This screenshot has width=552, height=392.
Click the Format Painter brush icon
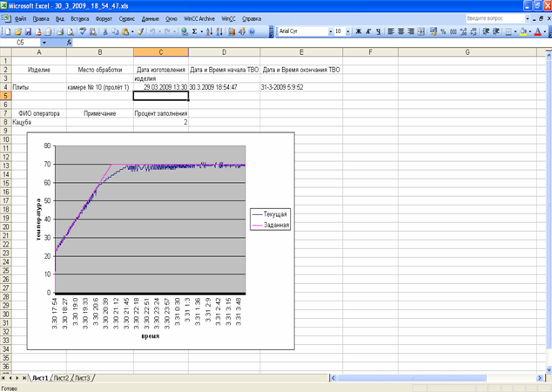(139, 31)
